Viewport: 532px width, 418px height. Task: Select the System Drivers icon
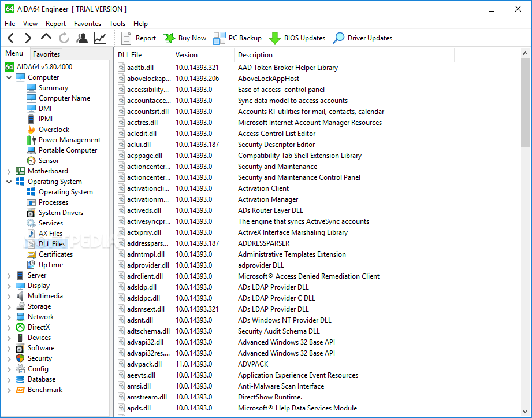[31, 213]
